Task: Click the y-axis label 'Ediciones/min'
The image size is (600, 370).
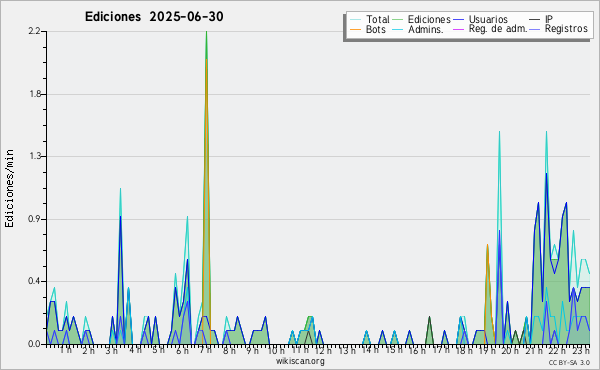Action: point(9,188)
